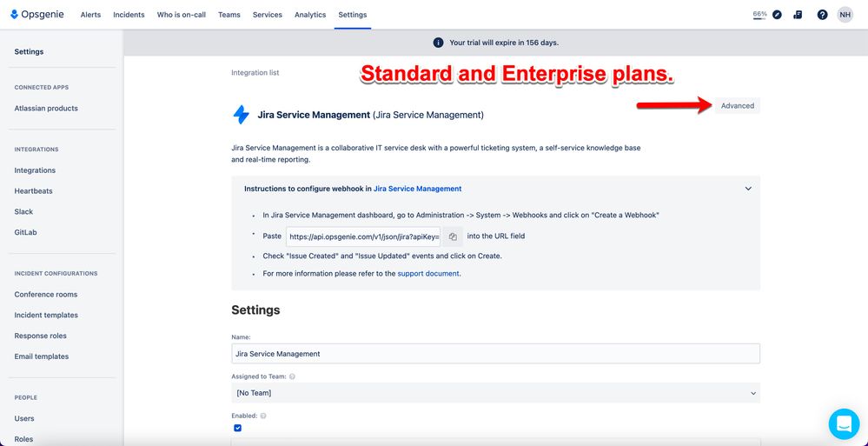
Task: Open Response roles in the sidebar
Action: [41, 336]
